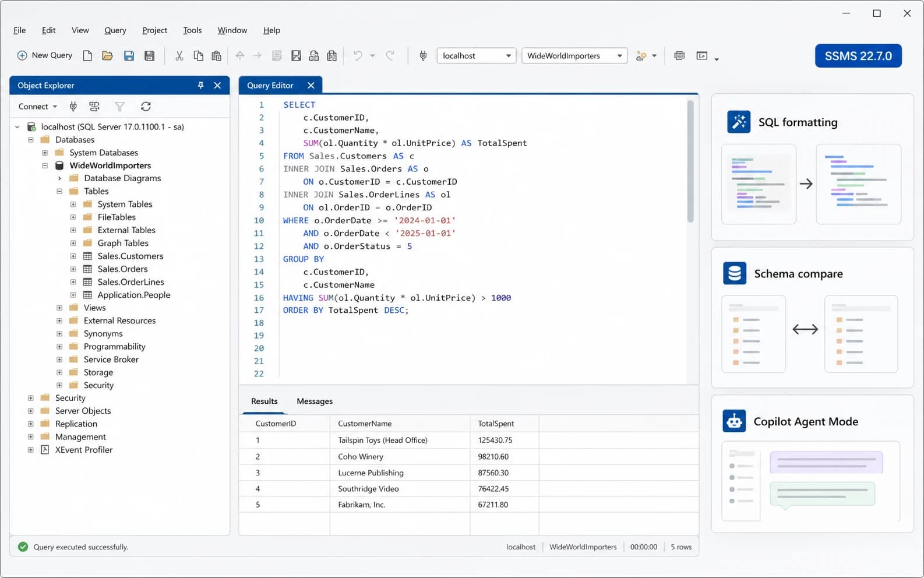The width and height of the screenshot is (924, 578).
Task: Open the SQL formatting card
Action: pos(812,167)
